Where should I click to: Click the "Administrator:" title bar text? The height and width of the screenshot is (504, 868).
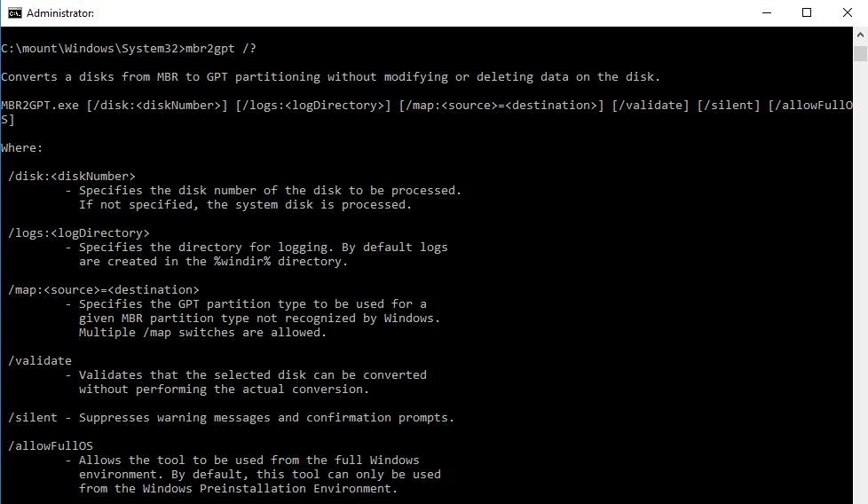pyautogui.click(x=60, y=13)
